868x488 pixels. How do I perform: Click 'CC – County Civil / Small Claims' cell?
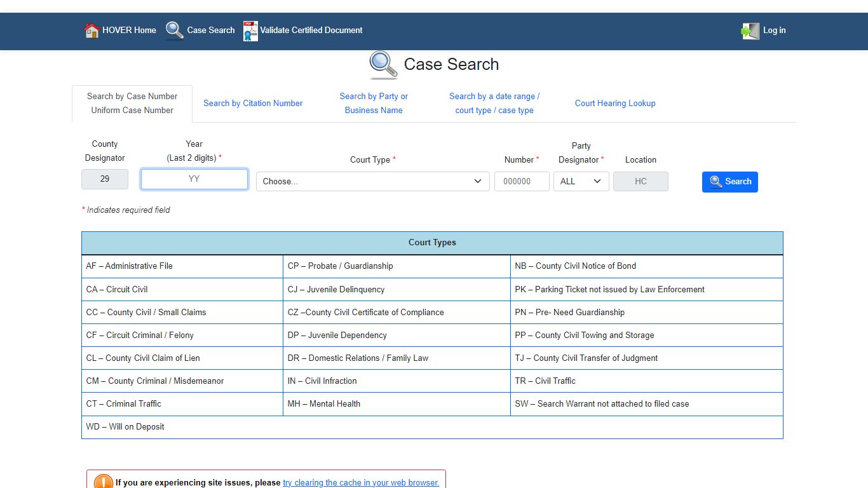(182, 312)
